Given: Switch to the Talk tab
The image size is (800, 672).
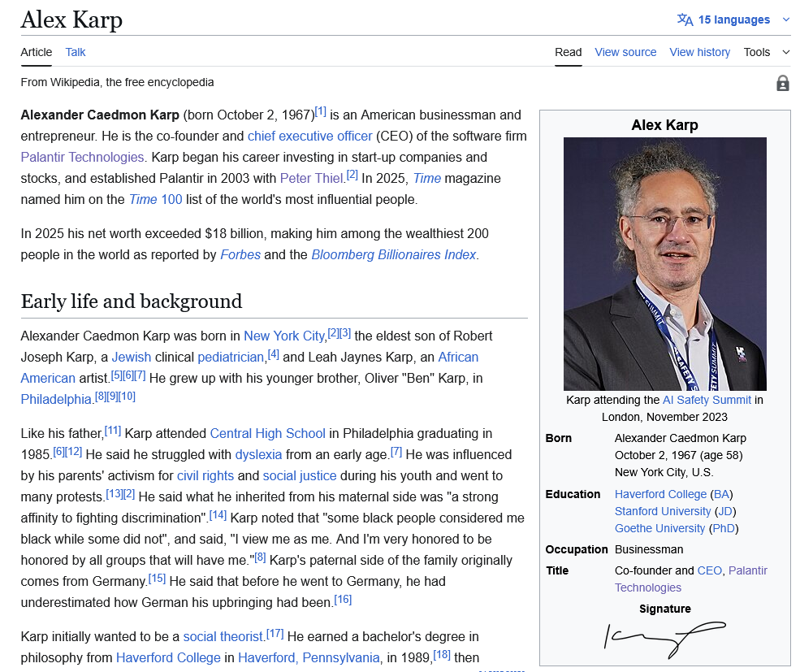Looking at the screenshot, I should coord(76,52).
